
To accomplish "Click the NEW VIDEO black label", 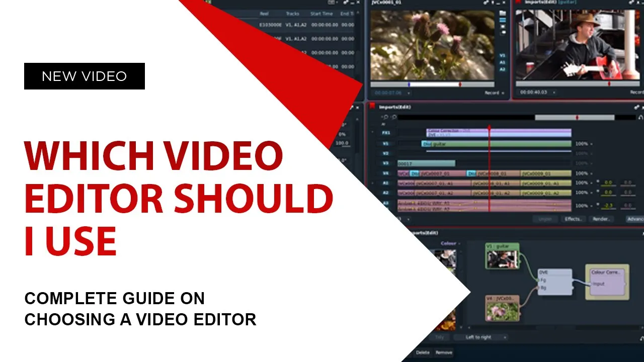I will pyautogui.click(x=85, y=76).
